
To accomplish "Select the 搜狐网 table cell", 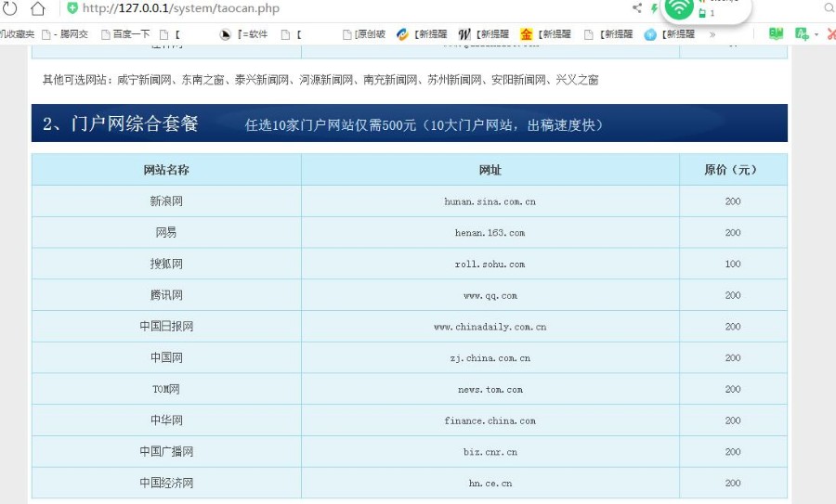I will click(166, 264).
